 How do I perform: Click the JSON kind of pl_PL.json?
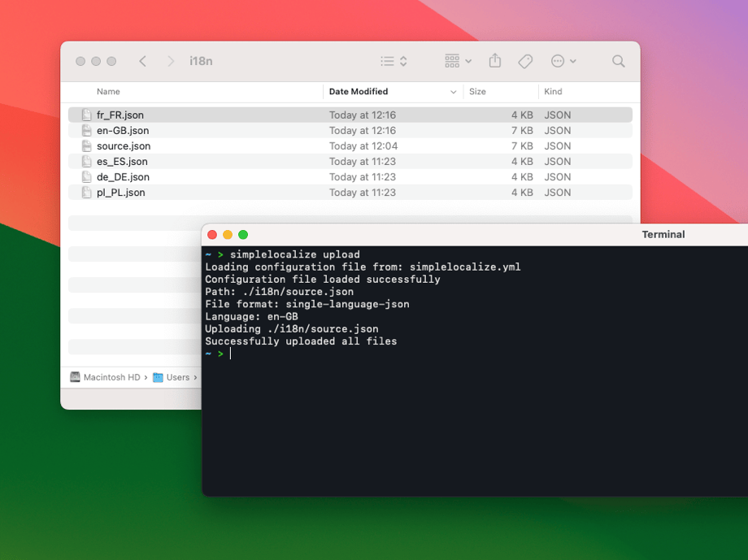[x=557, y=193]
